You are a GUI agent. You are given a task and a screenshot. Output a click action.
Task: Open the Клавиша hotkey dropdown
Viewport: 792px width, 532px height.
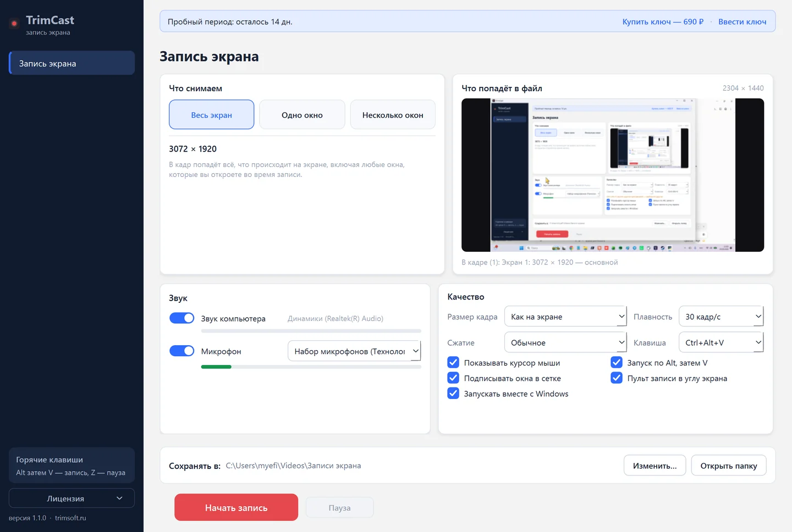pos(721,342)
